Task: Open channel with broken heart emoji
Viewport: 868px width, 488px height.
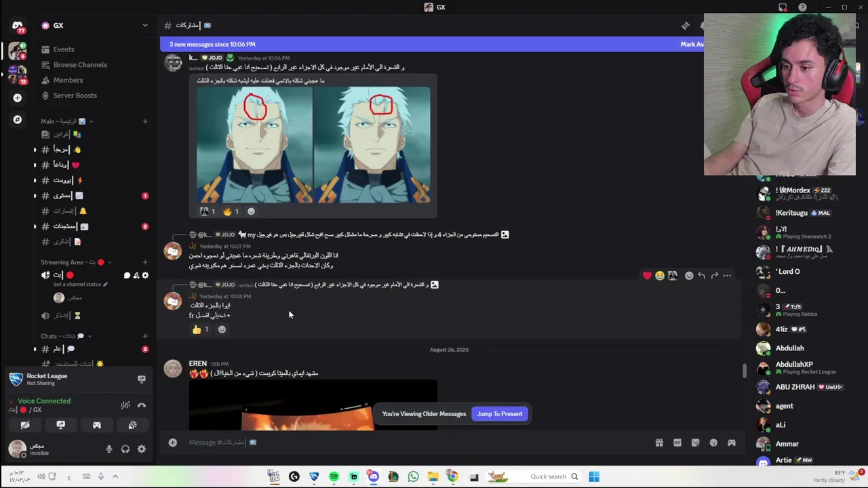Action: [94, 165]
